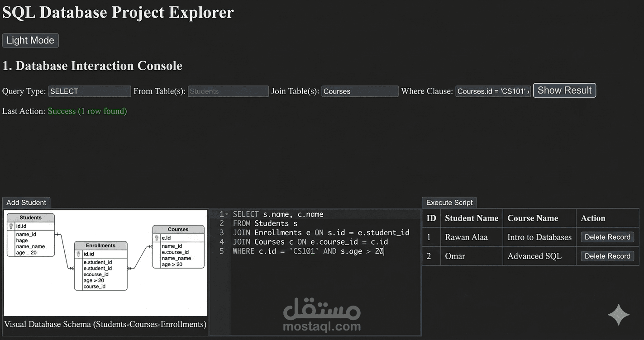Select key icon in Courses table header

157,238
